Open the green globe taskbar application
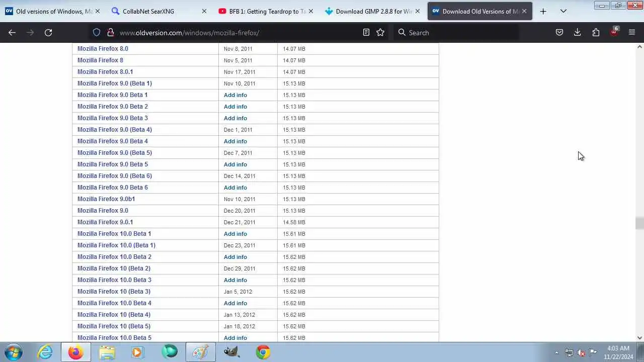 tap(170, 352)
